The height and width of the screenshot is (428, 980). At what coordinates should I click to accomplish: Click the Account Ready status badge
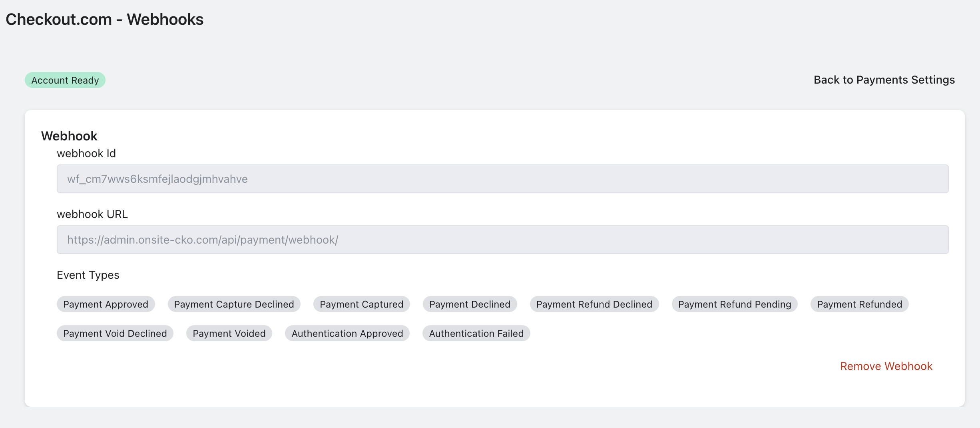pos(65,80)
